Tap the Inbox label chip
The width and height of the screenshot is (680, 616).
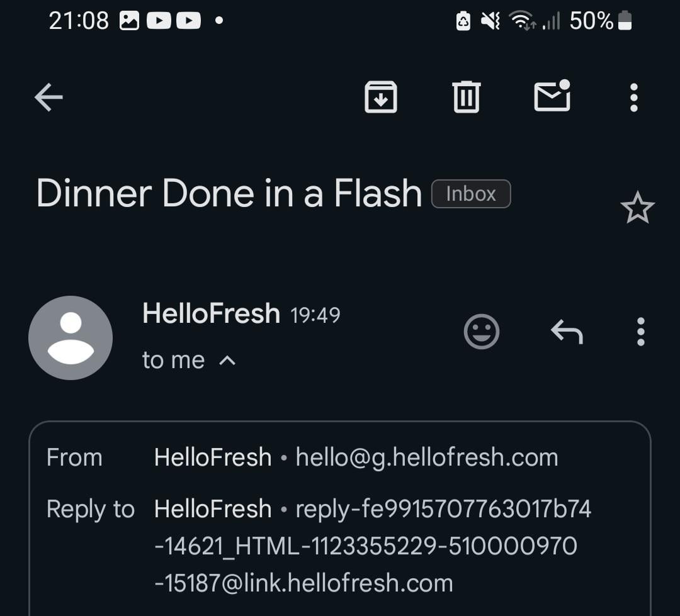coord(470,194)
